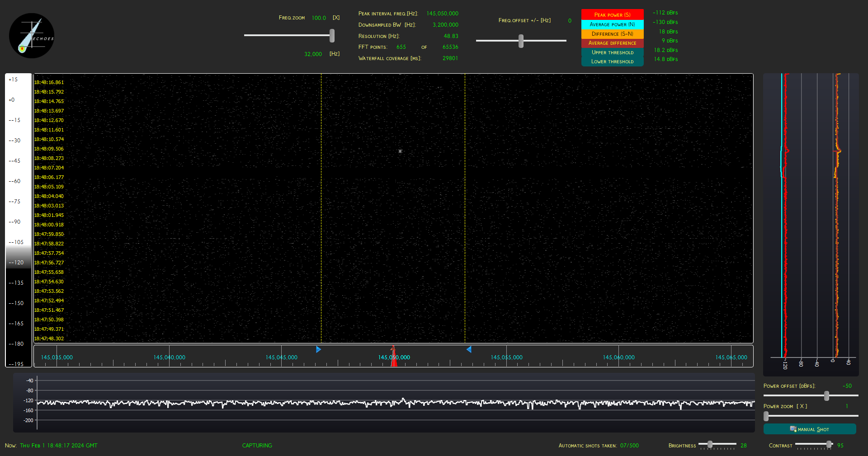
Task: Click the 18:48:08.273 waterfall timestamp
Action: coord(49,158)
